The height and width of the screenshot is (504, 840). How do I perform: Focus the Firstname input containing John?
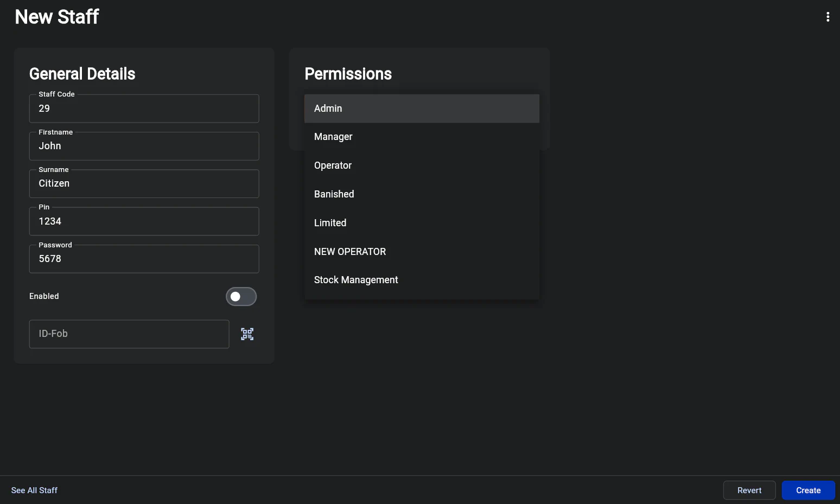144,146
